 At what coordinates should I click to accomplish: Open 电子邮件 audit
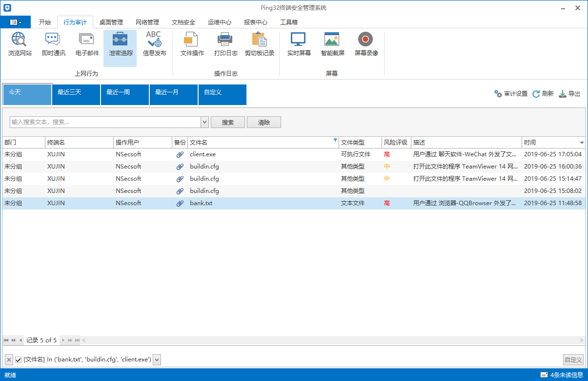coord(87,44)
